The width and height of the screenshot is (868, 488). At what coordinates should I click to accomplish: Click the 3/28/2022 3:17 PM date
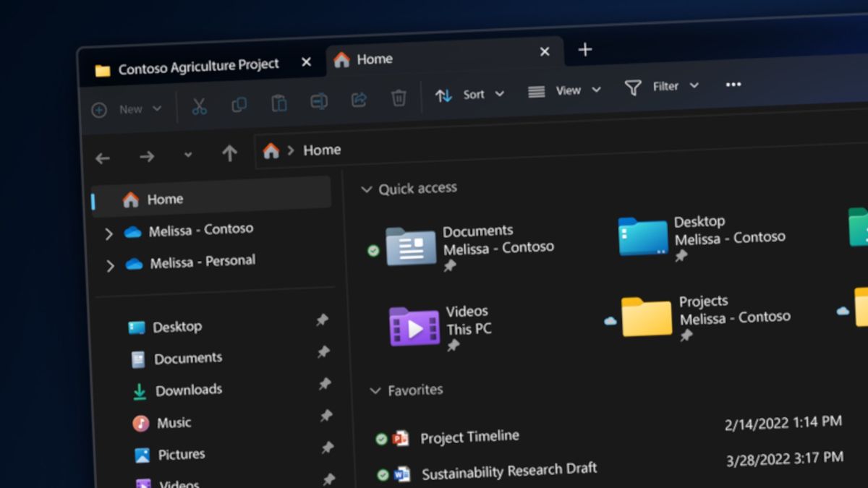[x=785, y=458]
